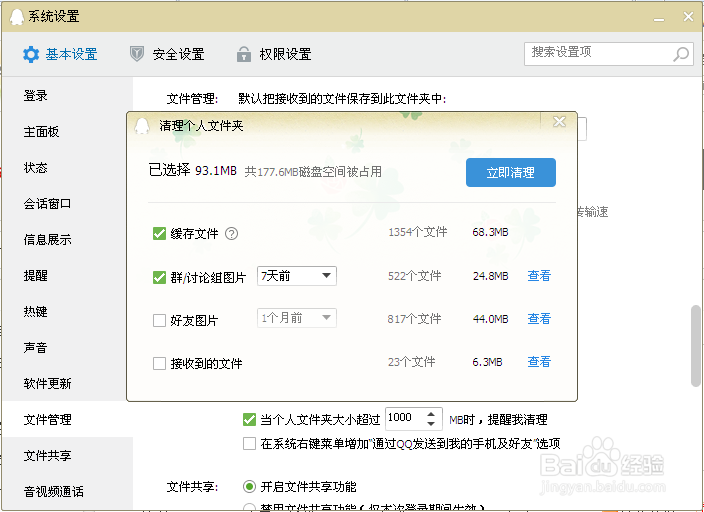Image resolution: width=704 pixels, height=512 pixels.
Task: Click the 共177.6MB磁盘空间被占用 text
Action: 313,171
